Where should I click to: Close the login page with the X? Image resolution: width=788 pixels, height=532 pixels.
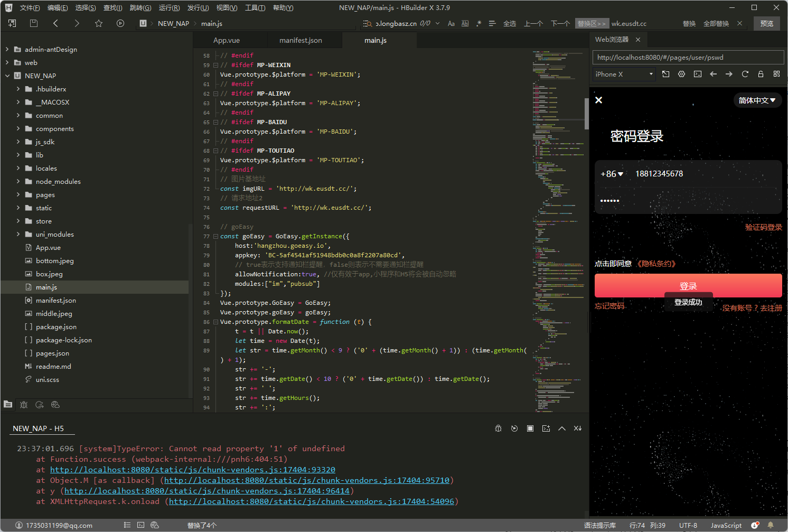598,100
